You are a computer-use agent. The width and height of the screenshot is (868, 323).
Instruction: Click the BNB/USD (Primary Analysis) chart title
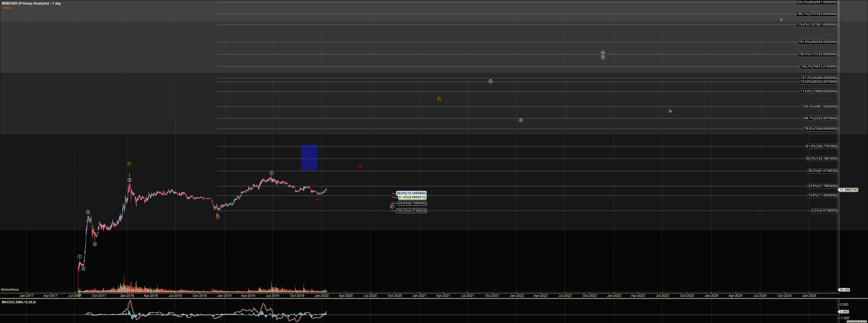(x=31, y=3)
